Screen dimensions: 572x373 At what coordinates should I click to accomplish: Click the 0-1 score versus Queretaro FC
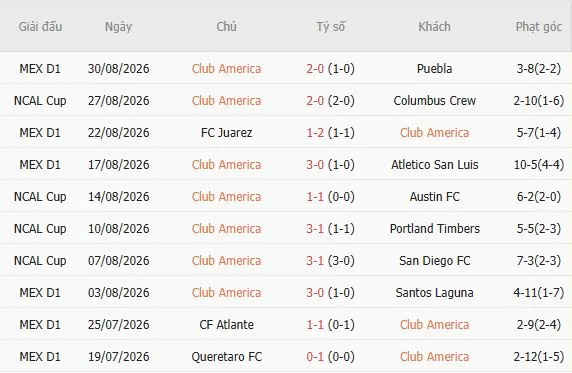tap(315, 357)
